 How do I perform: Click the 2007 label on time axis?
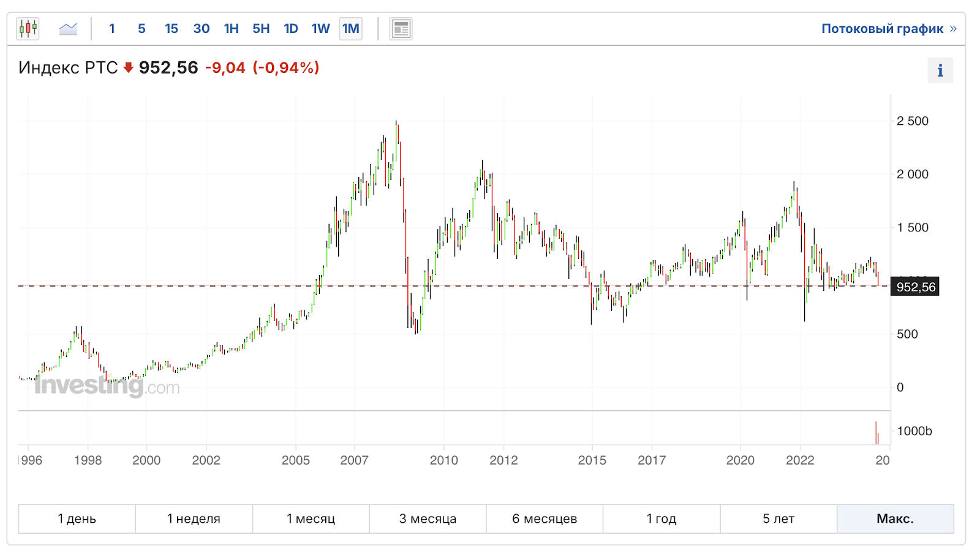tap(354, 460)
